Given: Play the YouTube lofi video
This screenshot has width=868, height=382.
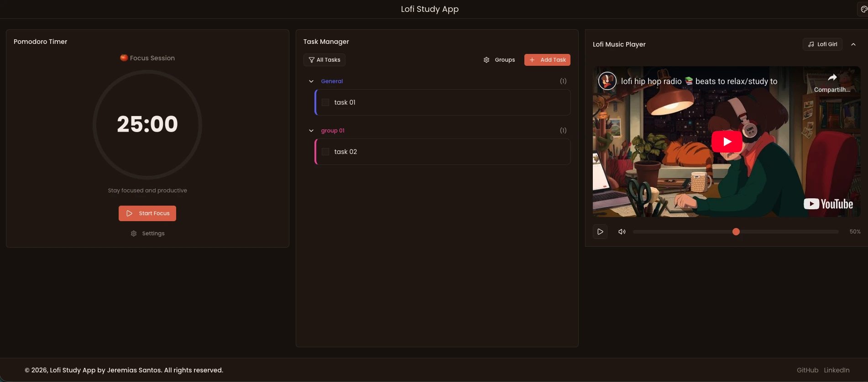Looking at the screenshot, I should pyautogui.click(x=727, y=142).
